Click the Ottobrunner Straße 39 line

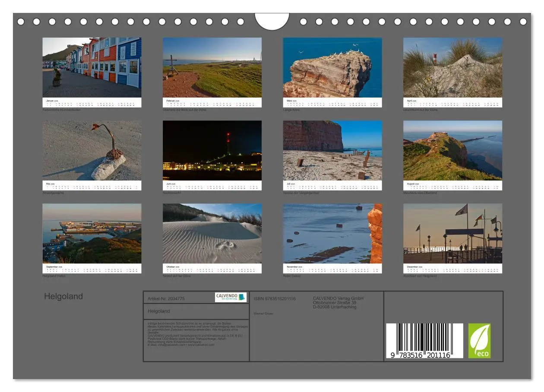point(335,303)
